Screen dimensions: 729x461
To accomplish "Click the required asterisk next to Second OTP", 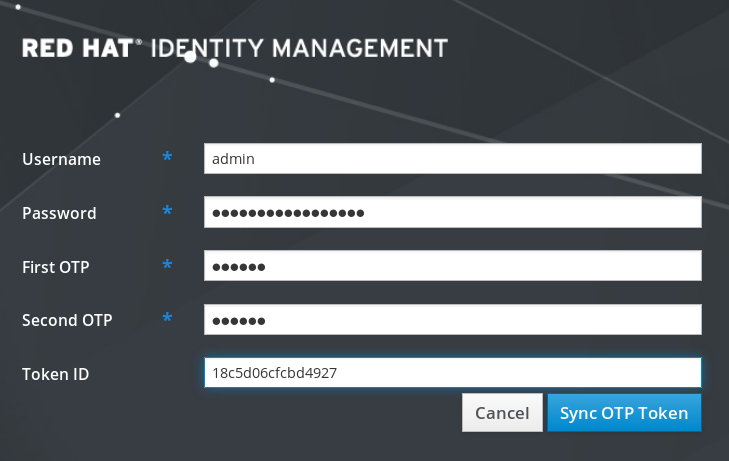I will click(167, 318).
